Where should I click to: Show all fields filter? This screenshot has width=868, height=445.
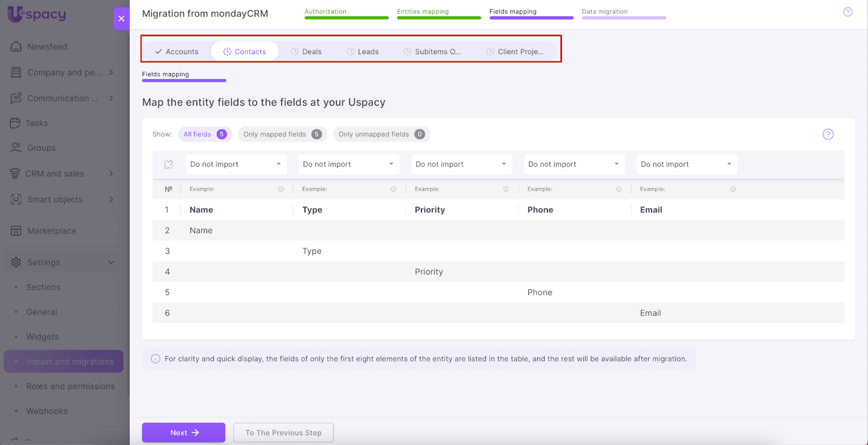(x=205, y=134)
